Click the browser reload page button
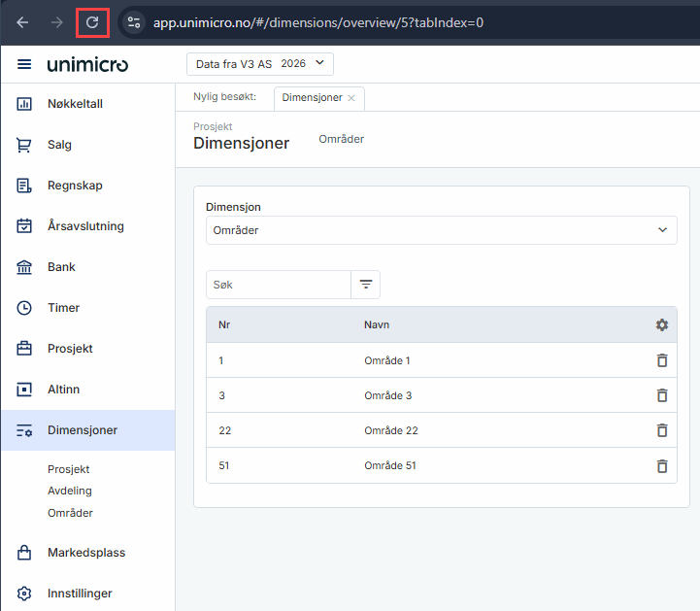Screen dimensions: 700x611 coord(92,21)
